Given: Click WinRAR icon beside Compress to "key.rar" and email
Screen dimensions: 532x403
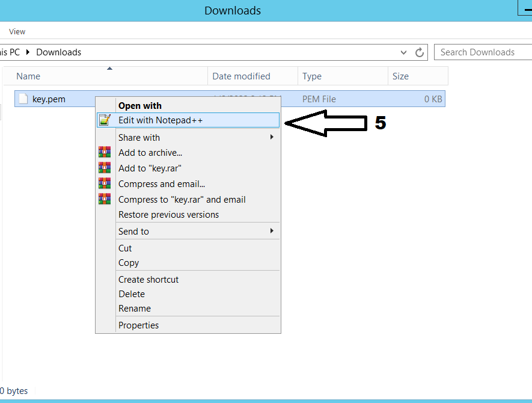Looking at the screenshot, I should [105, 200].
